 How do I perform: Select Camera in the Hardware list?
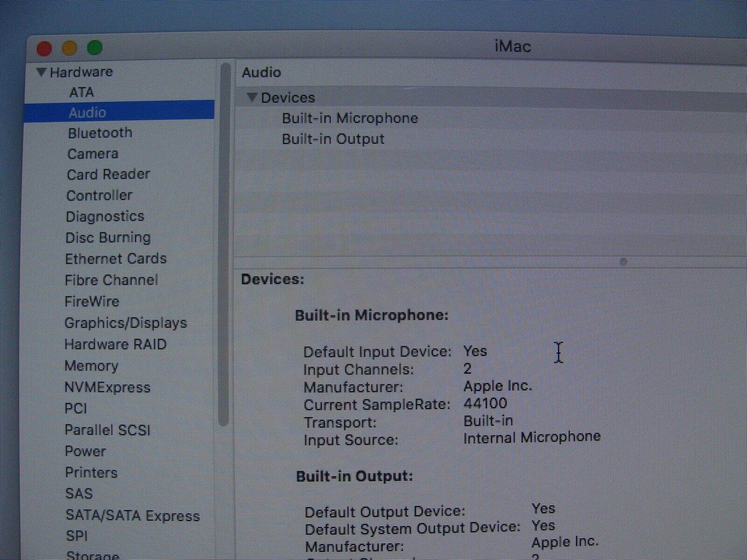tap(92, 154)
